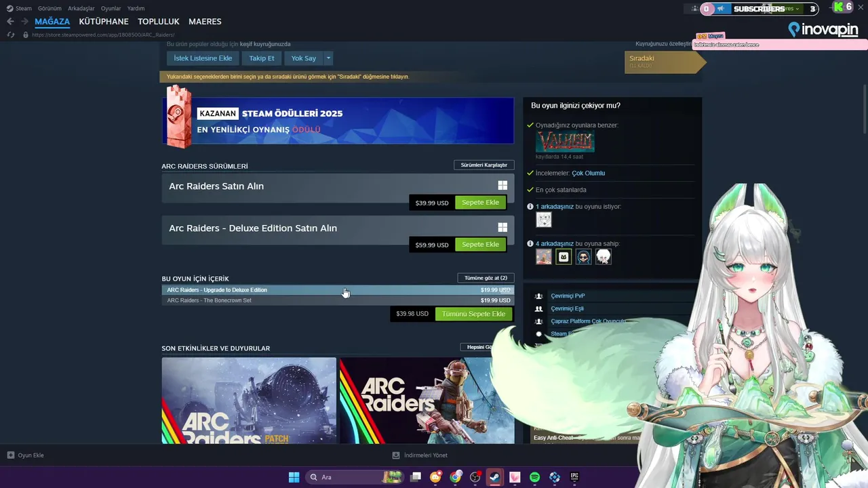
Task: Open ARC Raiders - The Bonecrown Set row
Action: (338, 300)
